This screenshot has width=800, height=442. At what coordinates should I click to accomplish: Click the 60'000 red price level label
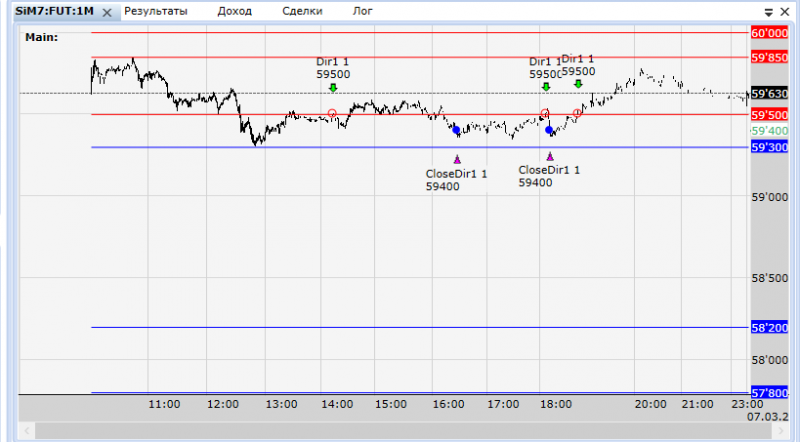pos(769,33)
